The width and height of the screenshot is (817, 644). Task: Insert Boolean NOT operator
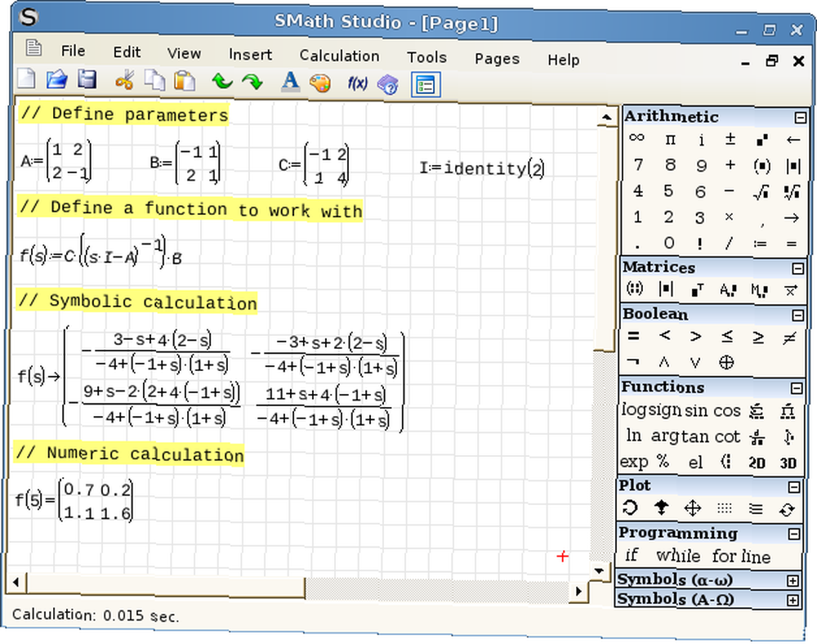coord(632,360)
